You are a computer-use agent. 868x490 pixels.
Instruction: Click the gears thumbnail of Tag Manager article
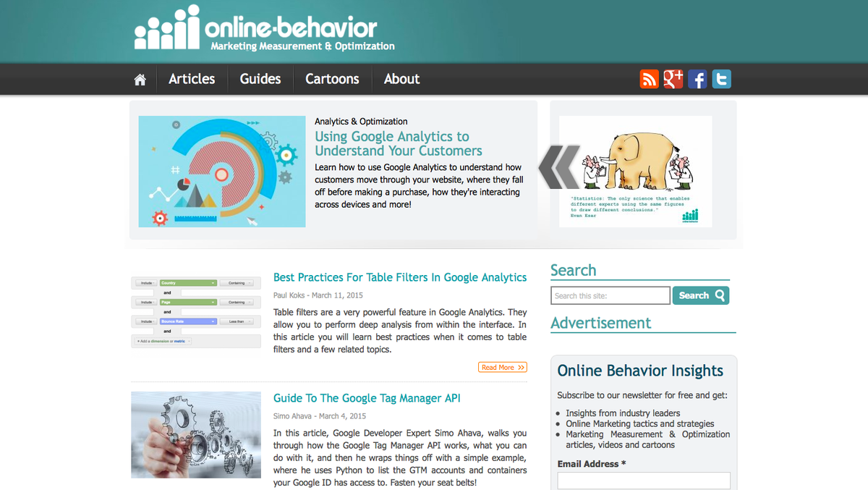point(196,434)
